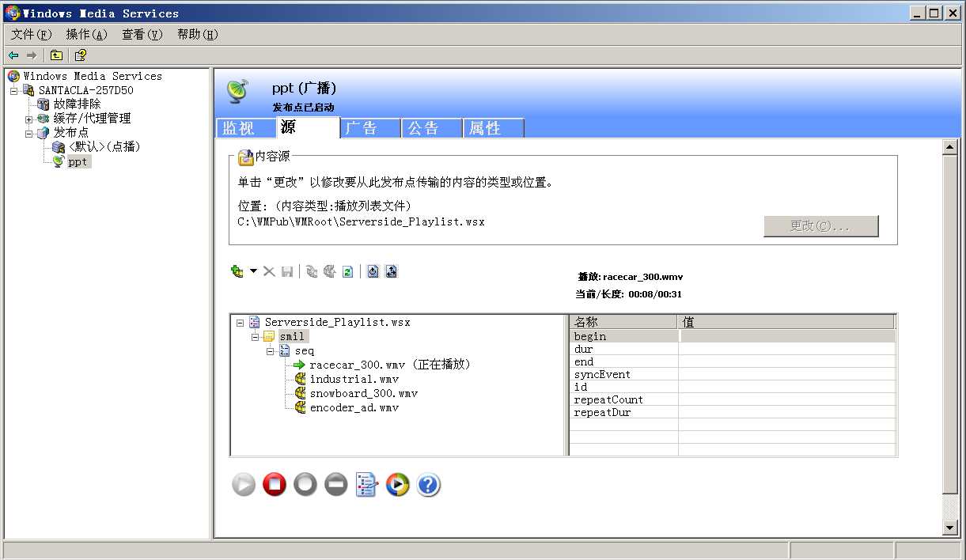Collapse the smil node in playlist

click(255, 336)
